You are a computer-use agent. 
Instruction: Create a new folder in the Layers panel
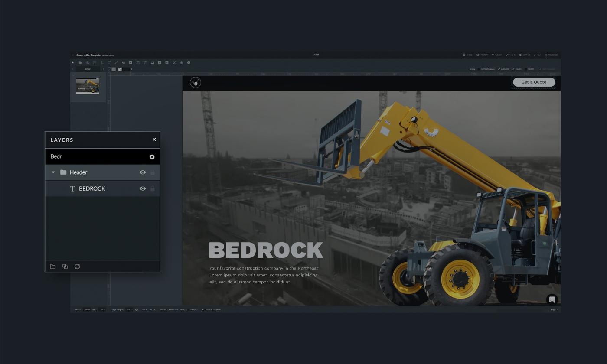(x=53, y=266)
